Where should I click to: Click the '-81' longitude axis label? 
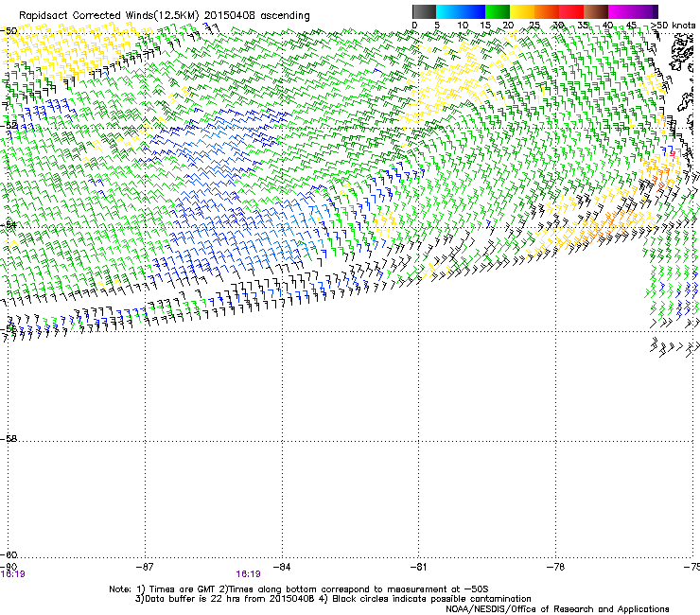tap(418, 567)
